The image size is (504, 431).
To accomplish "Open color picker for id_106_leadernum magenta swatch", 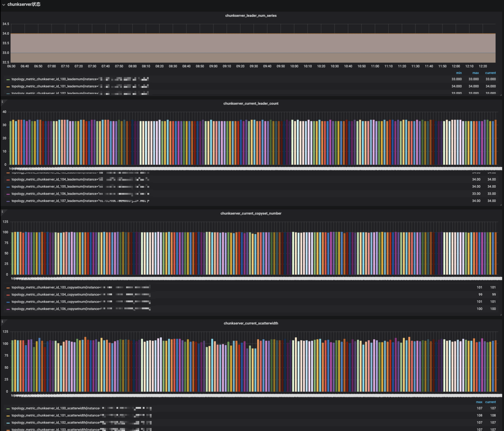I will (x=8, y=194).
